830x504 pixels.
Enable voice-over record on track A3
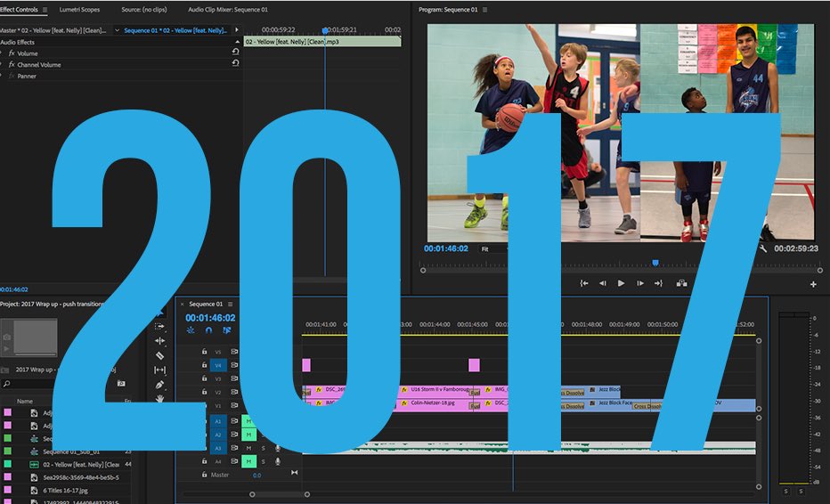tap(277, 449)
